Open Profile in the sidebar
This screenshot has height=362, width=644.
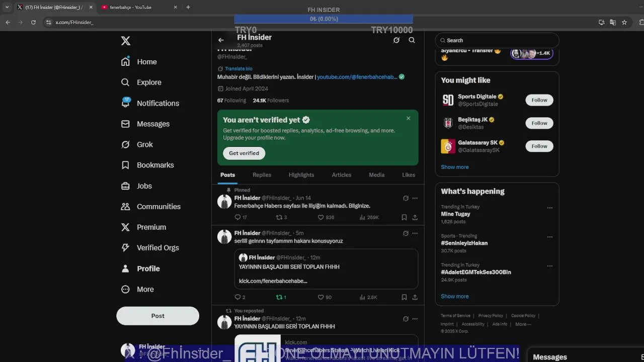click(140, 268)
